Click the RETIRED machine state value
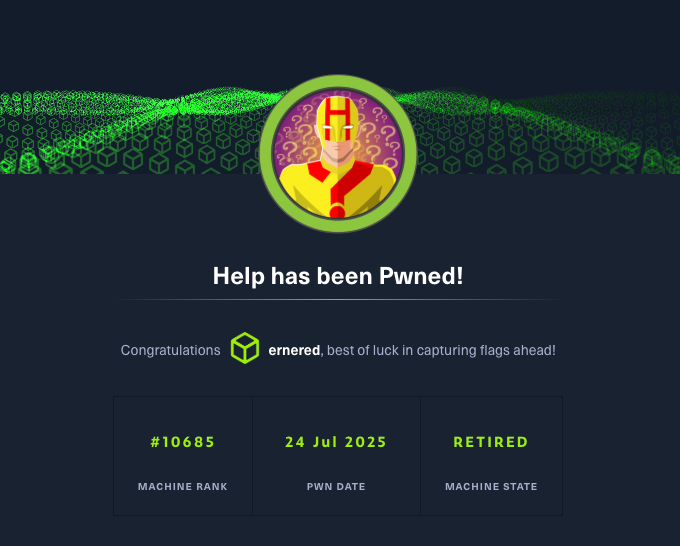 coord(491,442)
